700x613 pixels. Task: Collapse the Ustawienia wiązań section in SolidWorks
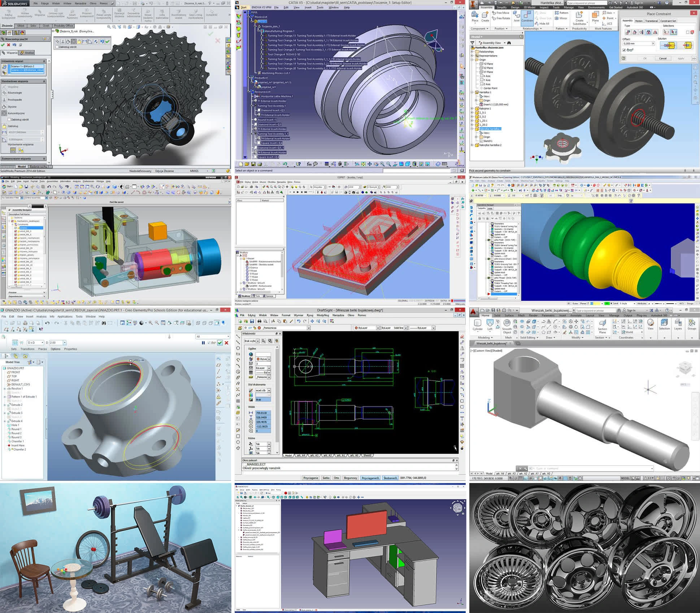(44, 61)
